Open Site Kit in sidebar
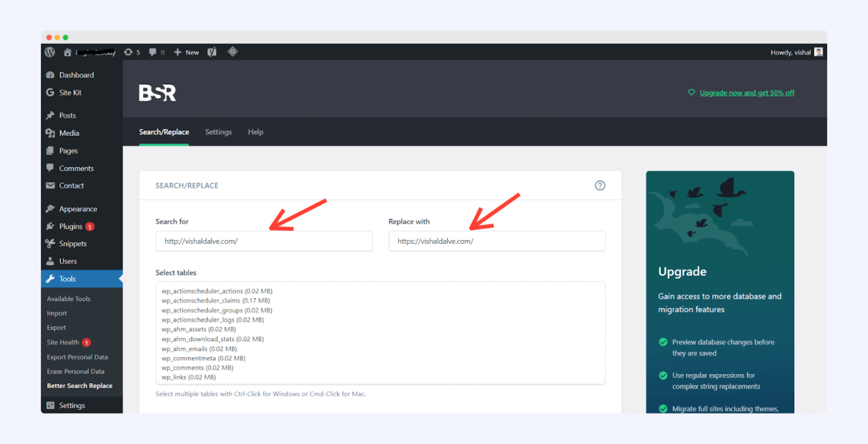This screenshot has width=868, height=444. pos(71,93)
